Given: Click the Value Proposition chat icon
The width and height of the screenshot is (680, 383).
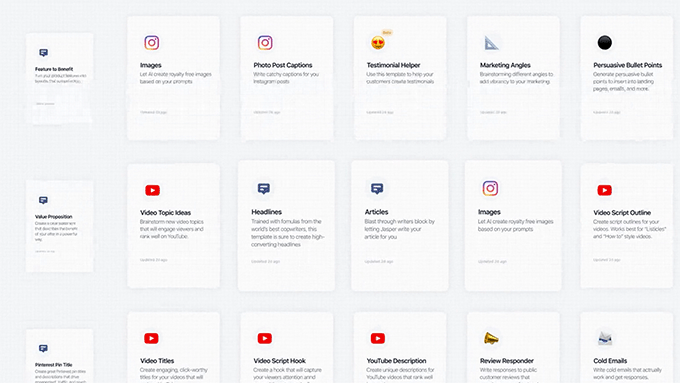Looking at the screenshot, I should tap(43, 200).
